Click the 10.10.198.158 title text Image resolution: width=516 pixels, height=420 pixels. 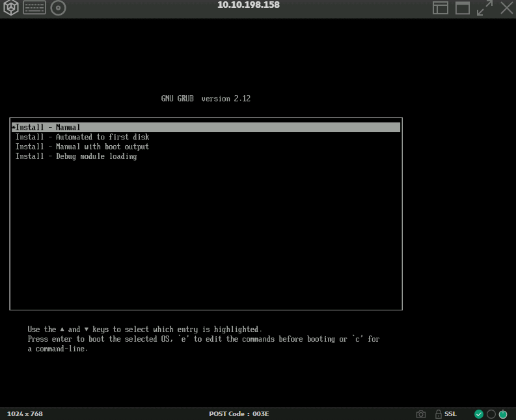click(x=249, y=5)
